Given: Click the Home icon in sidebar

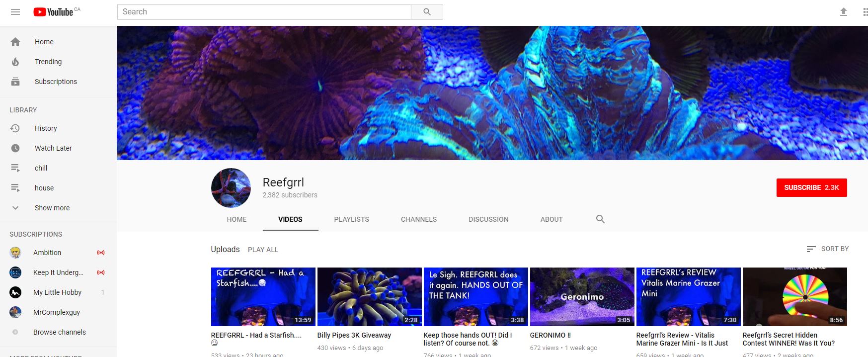Looking at the screenshot, I should (x=15, y=42).
